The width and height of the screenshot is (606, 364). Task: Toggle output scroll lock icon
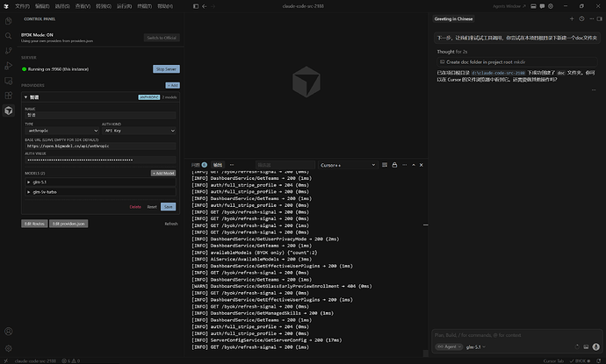(394, 165)
